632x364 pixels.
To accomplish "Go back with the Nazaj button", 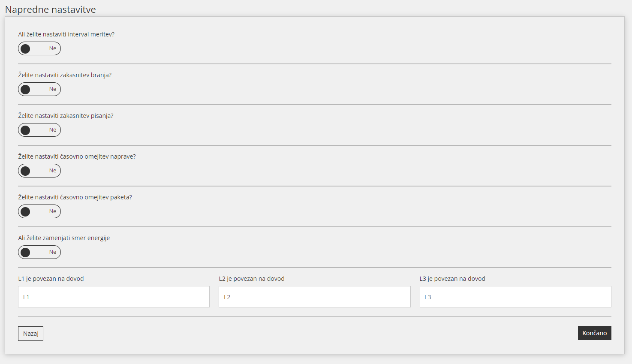I will [x=30, y=334].
